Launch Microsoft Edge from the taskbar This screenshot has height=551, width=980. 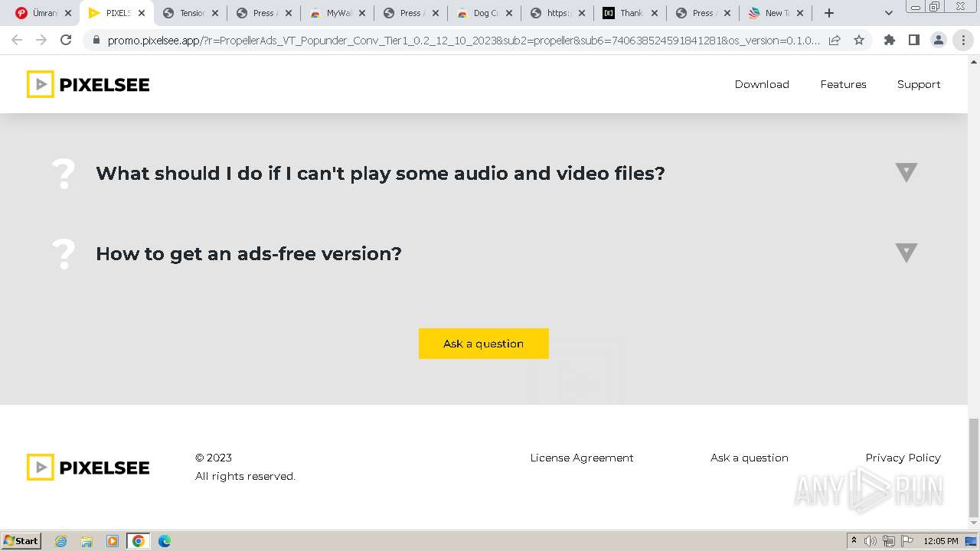pos(165,541)
